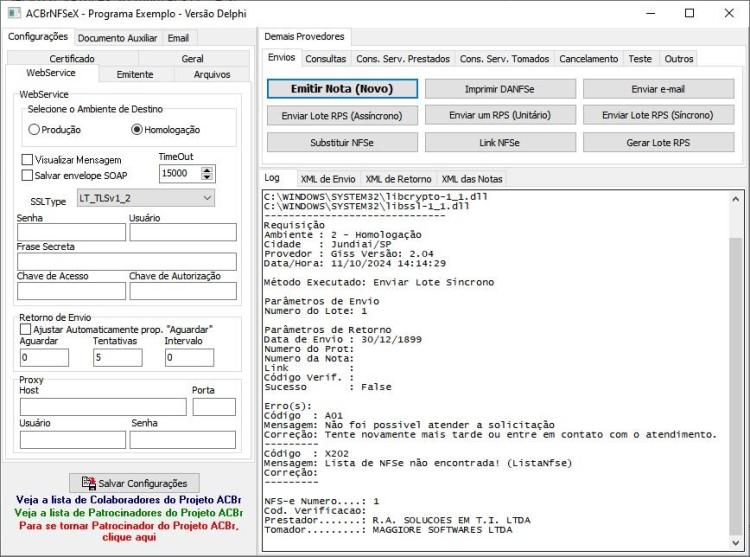Click Imprimir DANFSe button
The image size is (750, 557).
[500, 88]
